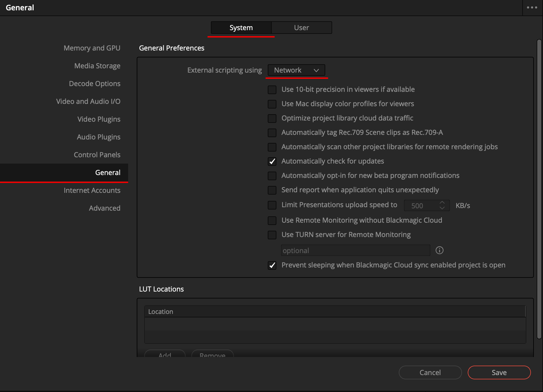Image resolution: width=543 pixels, height=392 pixels.
Task: Enable Remote Monitoring without Blackmagic Cloud
Action: pyautogui.click(x=272, y=220)
